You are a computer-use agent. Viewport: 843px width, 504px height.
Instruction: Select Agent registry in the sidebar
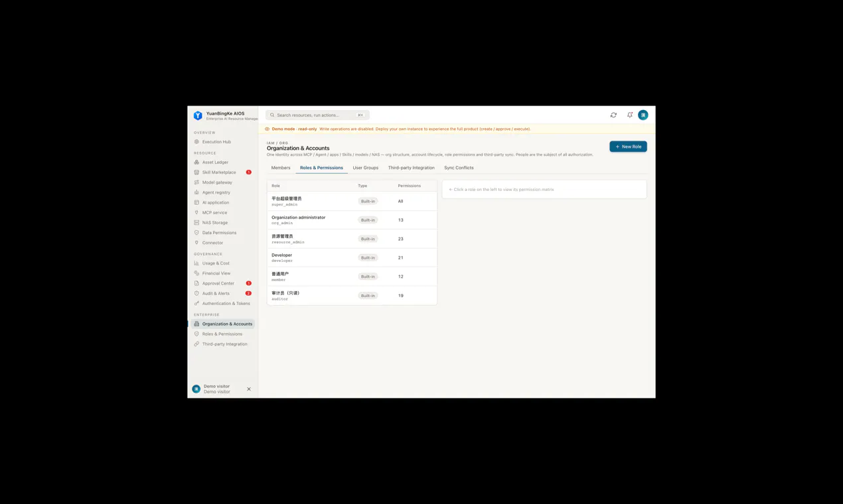coord(223,192)
